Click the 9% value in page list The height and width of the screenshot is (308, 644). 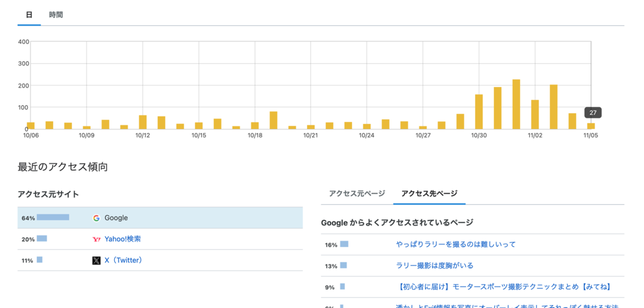coord(330,288)
